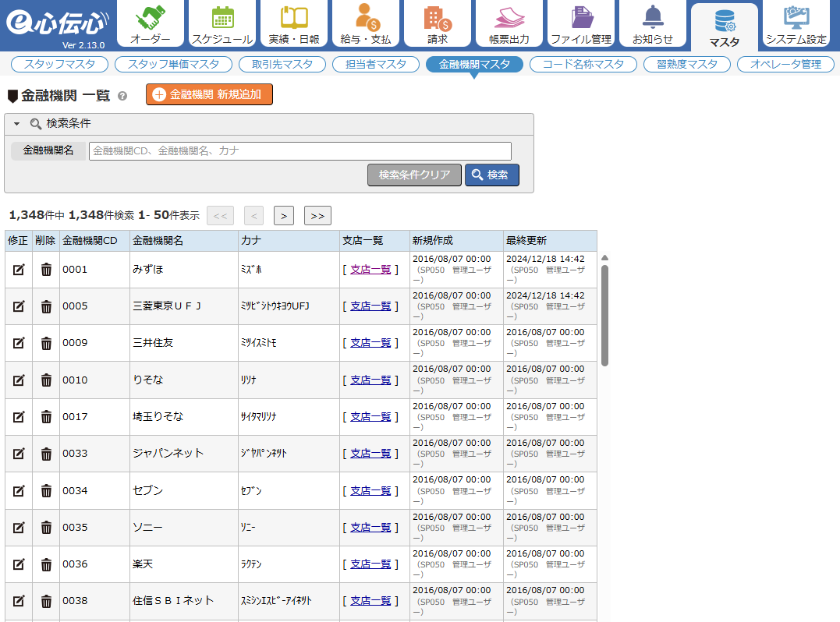Click the table vertical scrollbar thumb
Viewport: 840px width, 622px height.
604,316
